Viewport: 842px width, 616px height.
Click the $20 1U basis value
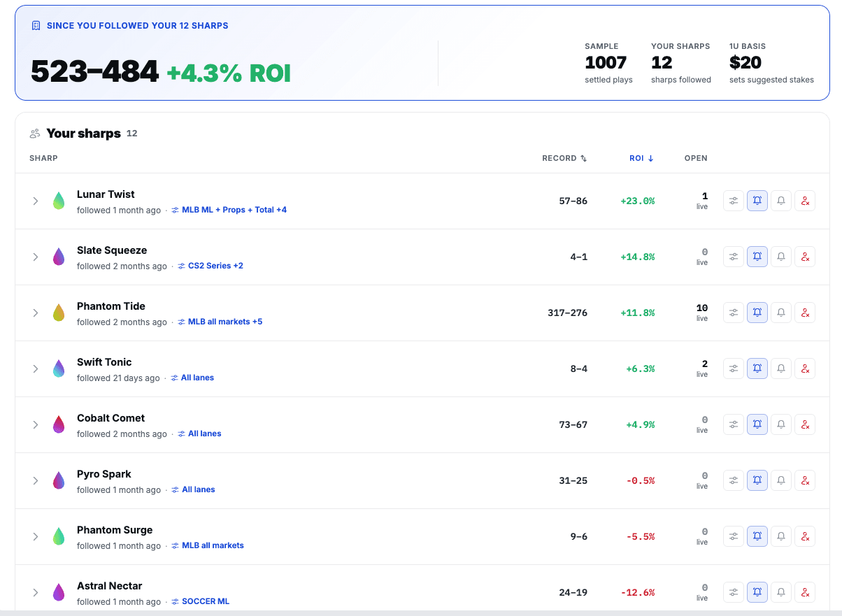745,63
